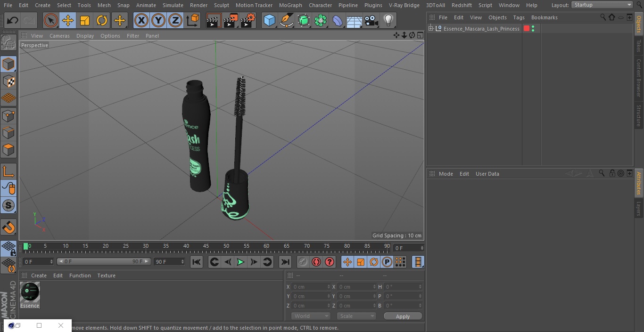Click frame 45 on timeline ruler
The width and height of the screenshot is (644, 332).
(206, 246)
